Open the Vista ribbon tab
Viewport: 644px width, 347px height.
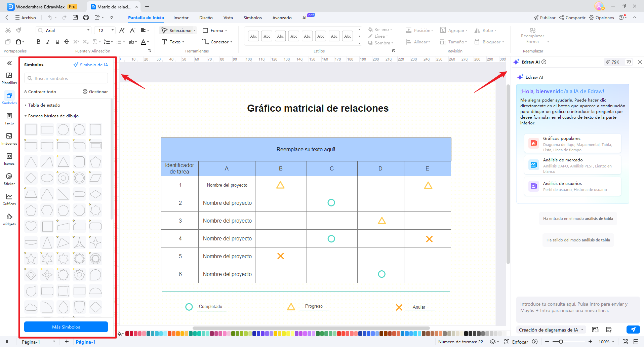(x=228, y=17)
